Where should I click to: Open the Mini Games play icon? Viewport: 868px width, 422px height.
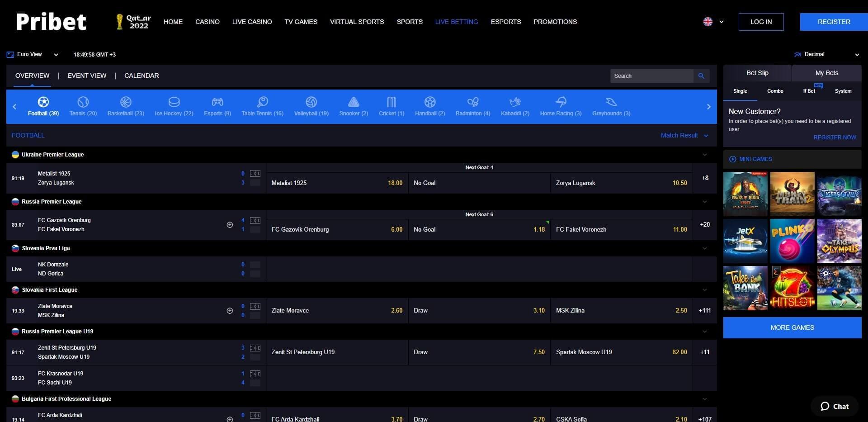pyautogui.click(x=732, y=159)
